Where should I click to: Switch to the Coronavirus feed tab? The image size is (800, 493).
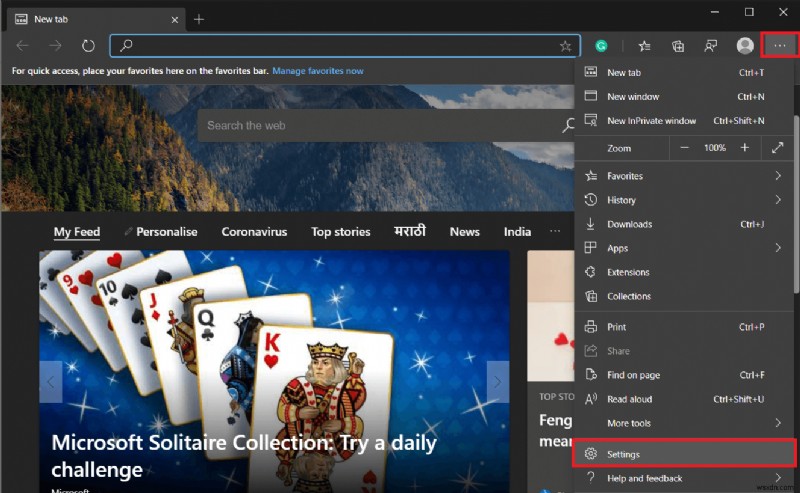[x=254, y=232]
